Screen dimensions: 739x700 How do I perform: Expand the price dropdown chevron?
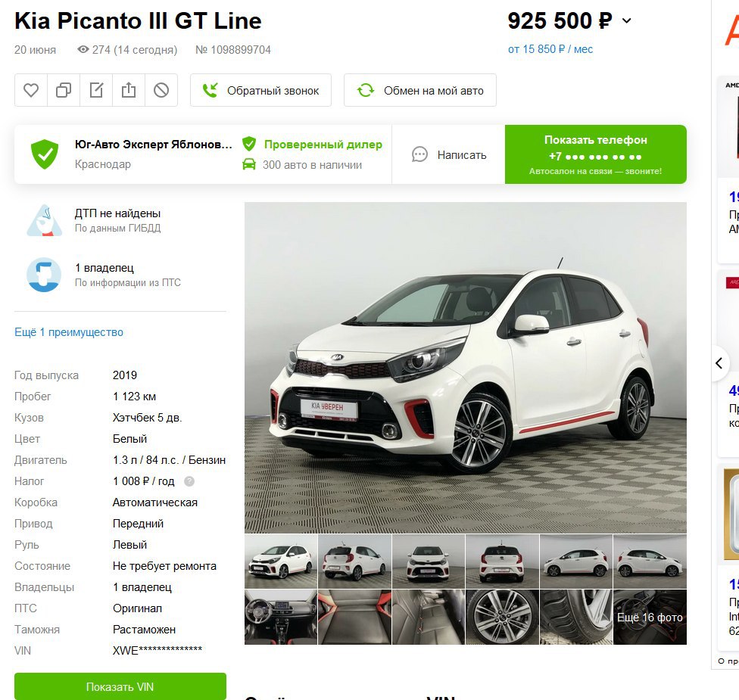[x=626, y=20]
